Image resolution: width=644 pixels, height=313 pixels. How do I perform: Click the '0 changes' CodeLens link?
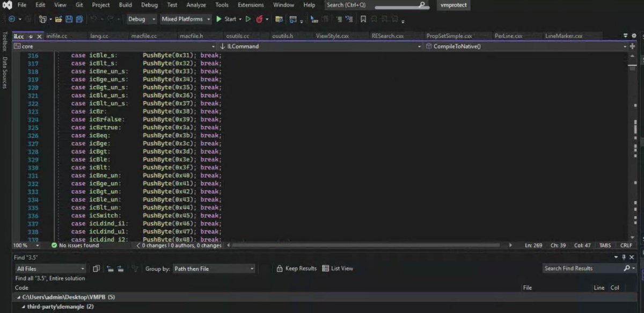click(x=154, y=245)
